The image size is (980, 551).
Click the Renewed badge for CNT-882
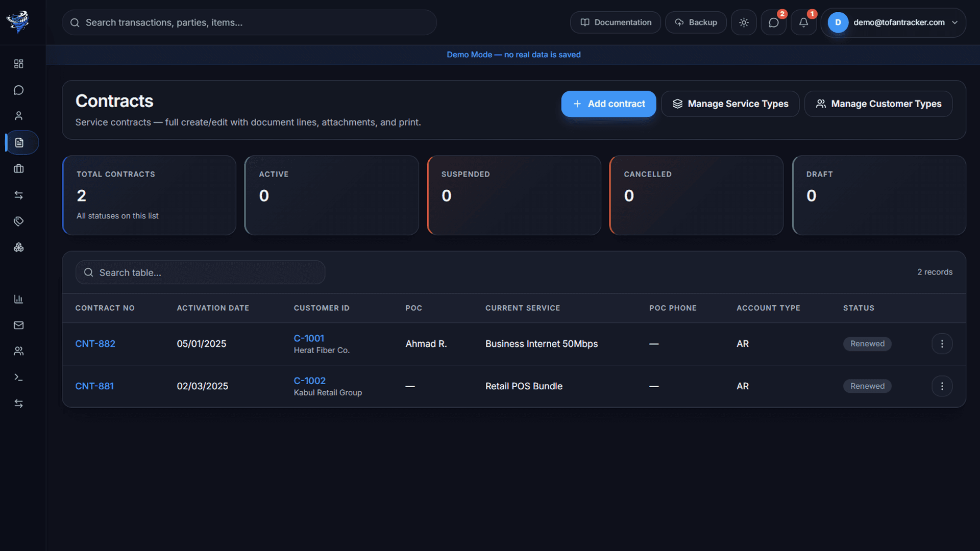(x=867, y=344)
